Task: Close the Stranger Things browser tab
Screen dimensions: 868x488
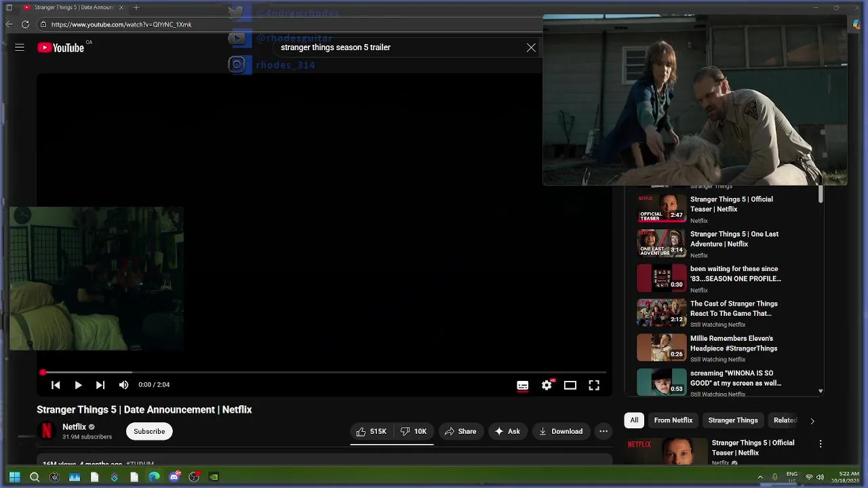Action: (121, 7)
